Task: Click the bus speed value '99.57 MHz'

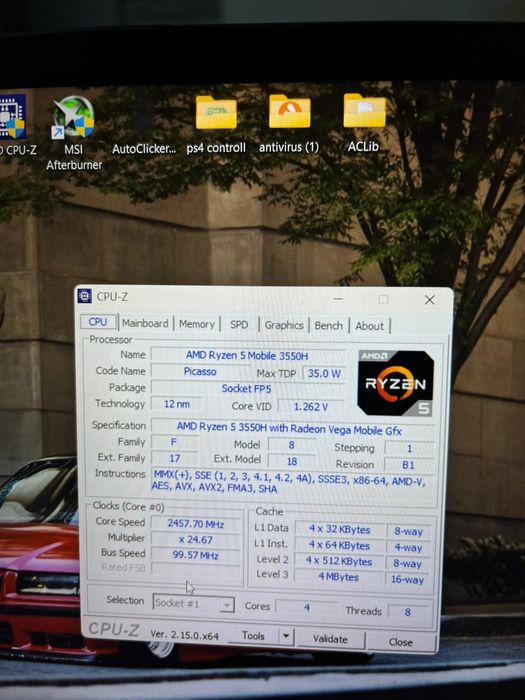Action: [x=196, y=555]
